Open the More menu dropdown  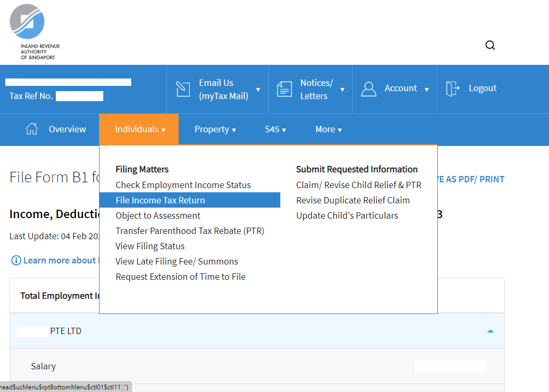pyautogui.click(x=328, y=130)
